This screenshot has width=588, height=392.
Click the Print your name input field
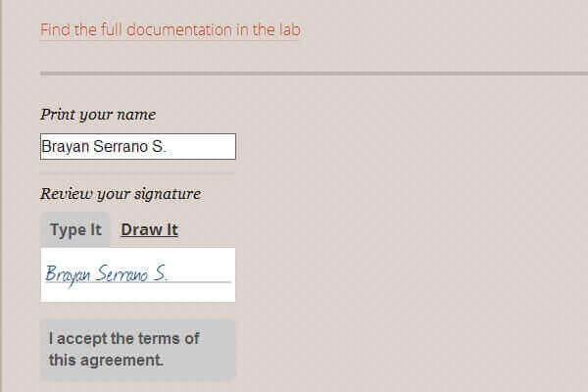[x=137, y=147]
